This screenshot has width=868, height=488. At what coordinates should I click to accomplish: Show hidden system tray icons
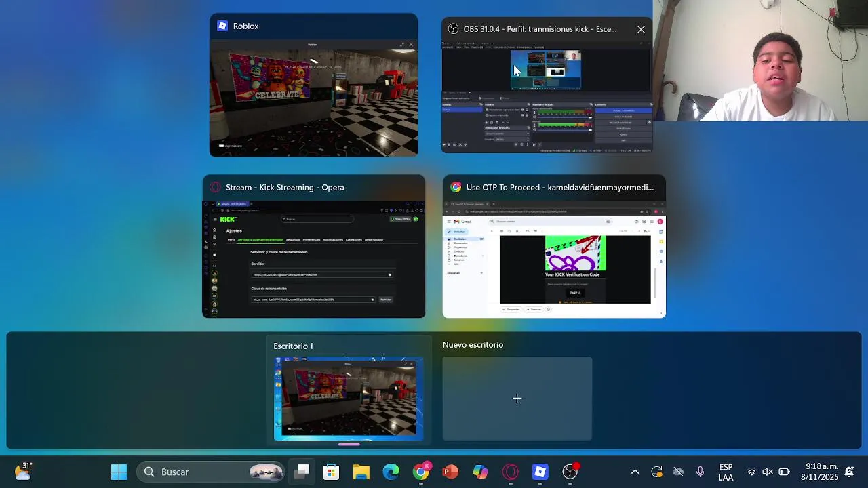coord(635,472)
